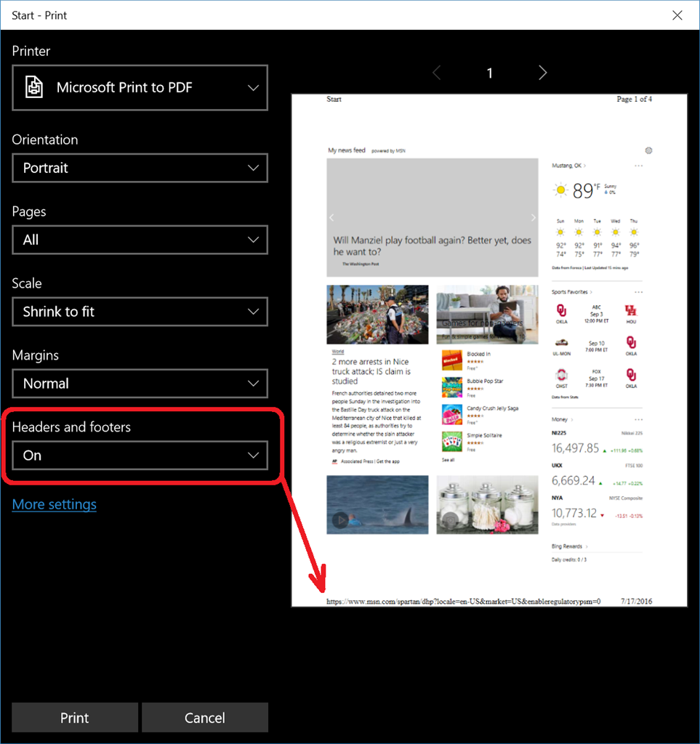
Task: Click the print preview page thumbnail
Action: tap(489, 350)
